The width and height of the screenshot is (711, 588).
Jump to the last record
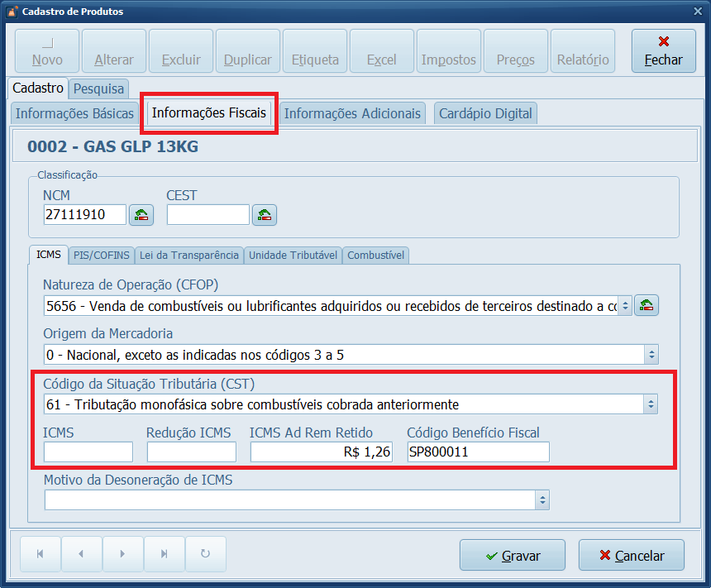(164, 554)
